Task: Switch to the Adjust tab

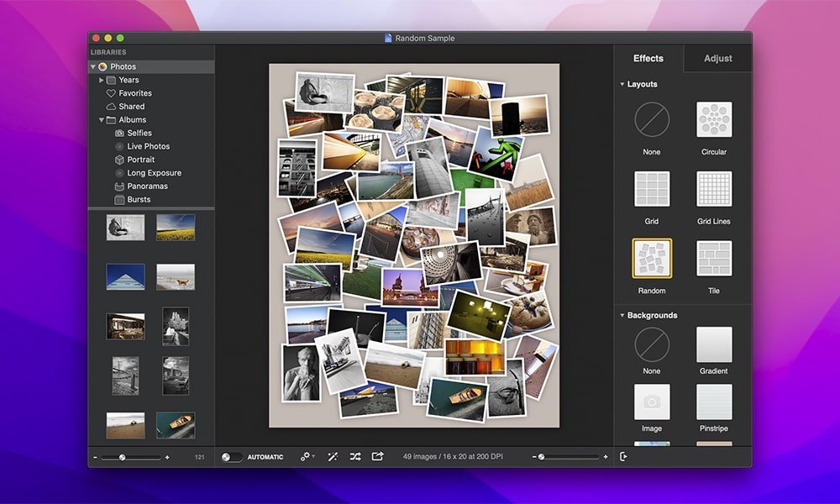Action: (717, 59)
